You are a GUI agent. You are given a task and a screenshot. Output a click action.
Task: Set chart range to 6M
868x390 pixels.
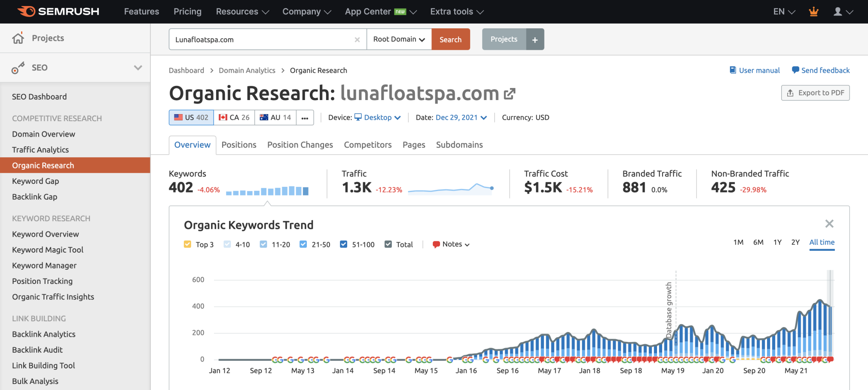(758, 242)
